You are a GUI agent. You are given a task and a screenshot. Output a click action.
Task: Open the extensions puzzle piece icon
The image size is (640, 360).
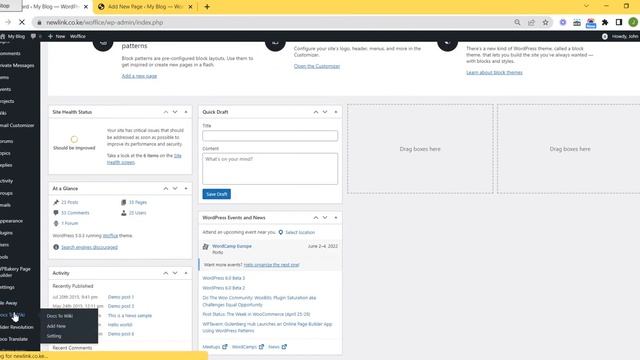coord(605,22)
